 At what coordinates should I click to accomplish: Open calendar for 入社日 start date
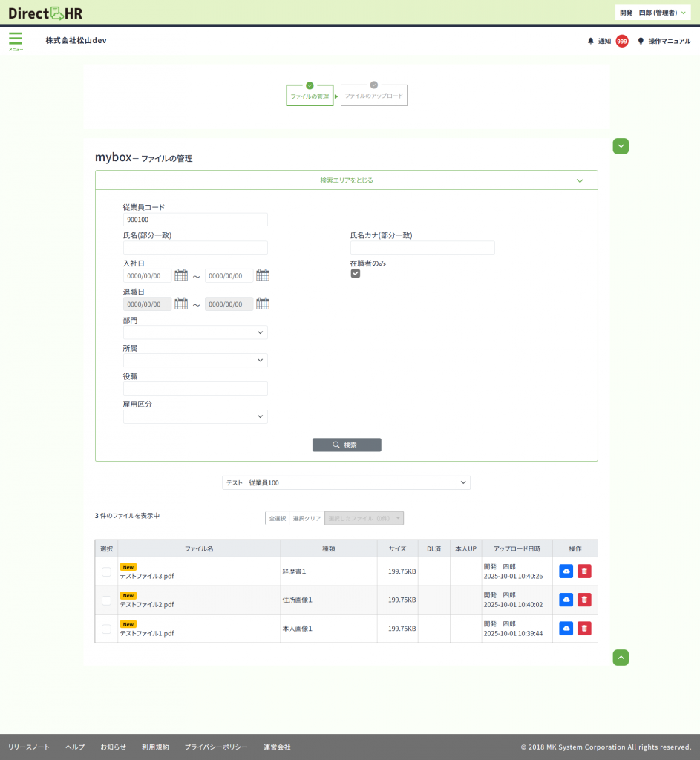[181, 275]
